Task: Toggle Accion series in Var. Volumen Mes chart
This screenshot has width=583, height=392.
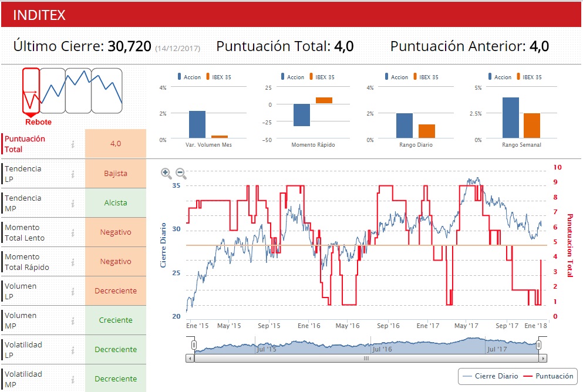Action: point(190,77)
